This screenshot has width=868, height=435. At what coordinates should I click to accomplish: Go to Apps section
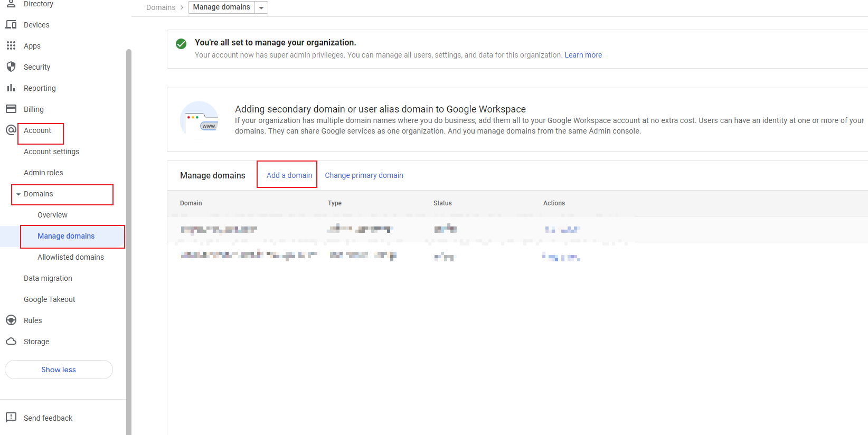click(32, 46)
